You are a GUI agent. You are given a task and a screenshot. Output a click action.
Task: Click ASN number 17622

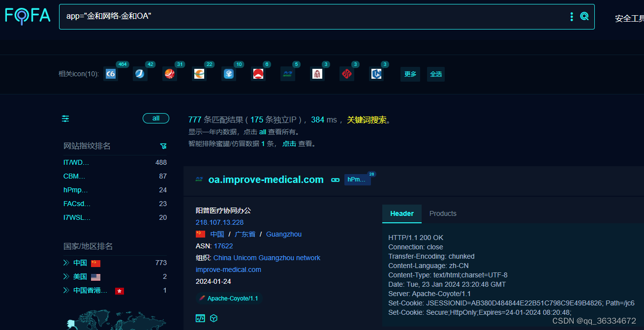click(x=223, y=246)
